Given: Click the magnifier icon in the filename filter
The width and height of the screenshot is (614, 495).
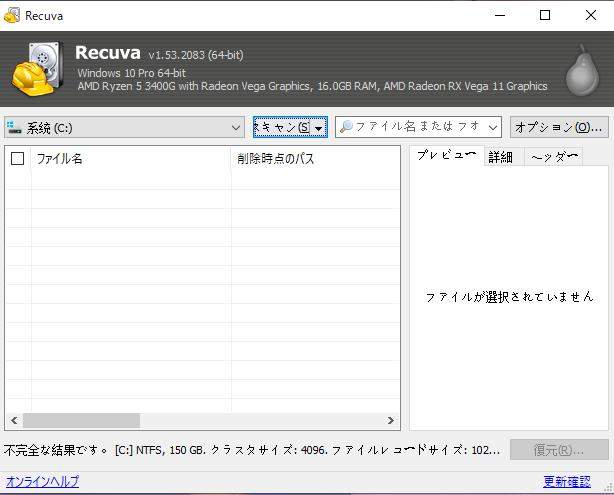Looking at the screenshot, I should click(x=346, y=127).
